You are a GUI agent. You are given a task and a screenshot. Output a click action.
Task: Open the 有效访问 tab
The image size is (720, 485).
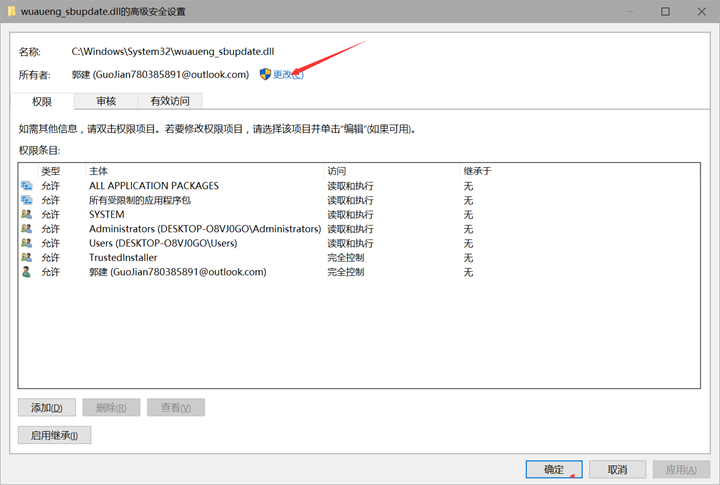point(170,101)
